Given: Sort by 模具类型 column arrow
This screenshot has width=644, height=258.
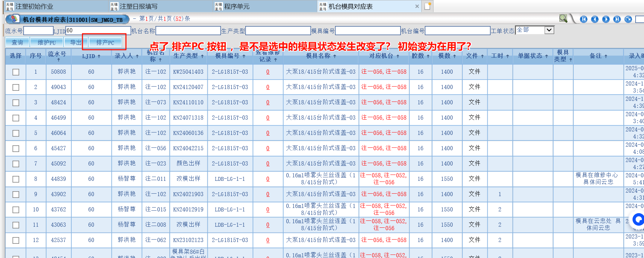Looking at the screenshot, I should (x=571, y=60).
